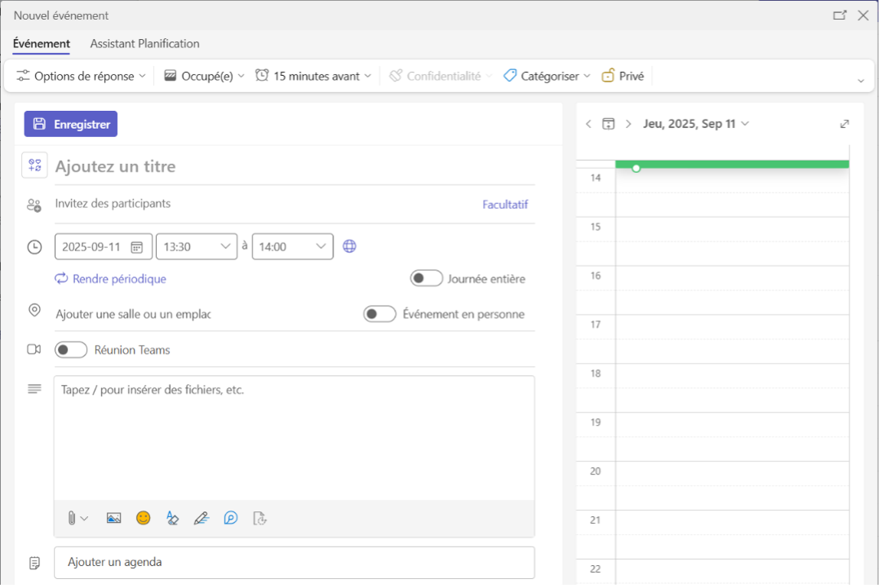
Task: Go to today in calendar preview
Action: pos(608,124)
